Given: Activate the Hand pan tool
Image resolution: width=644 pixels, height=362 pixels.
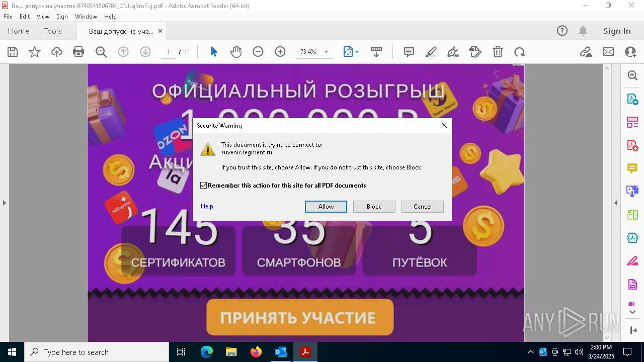Looking at the screenshot, I should pos(236,52).
